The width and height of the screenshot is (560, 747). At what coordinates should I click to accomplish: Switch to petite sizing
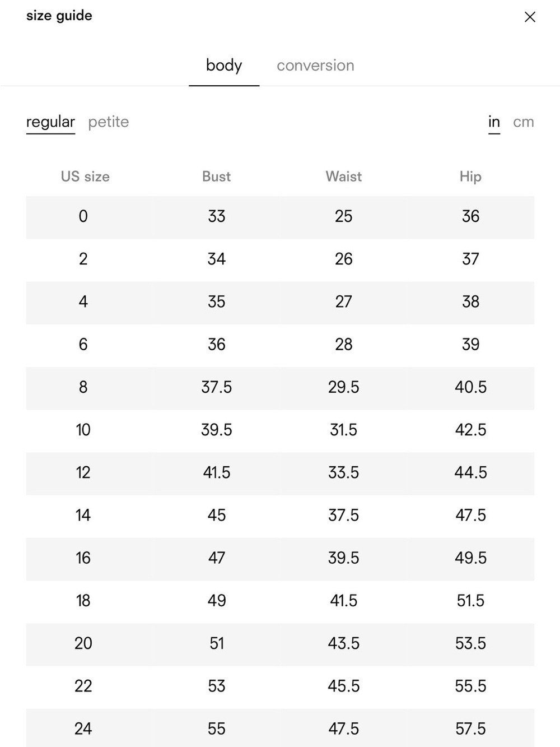[109, 122]
